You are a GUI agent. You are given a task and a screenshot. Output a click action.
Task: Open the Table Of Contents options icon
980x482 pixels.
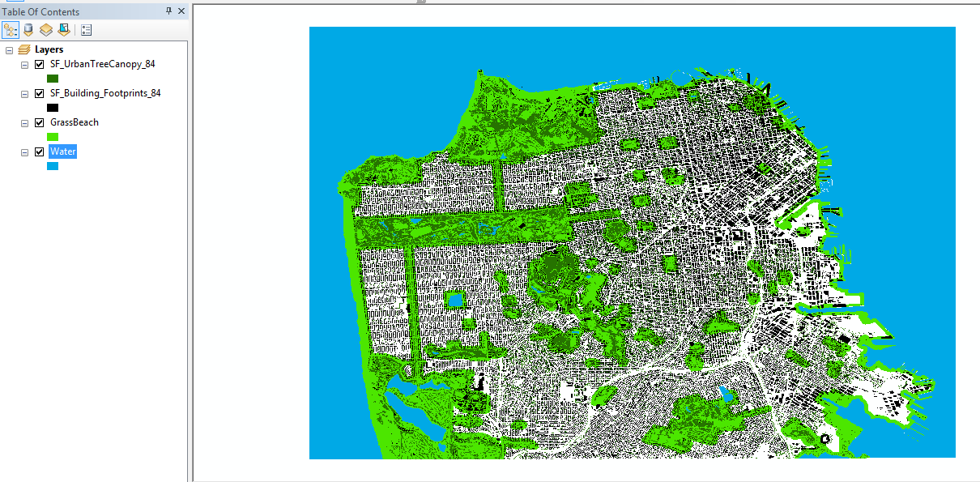[86, 29]
